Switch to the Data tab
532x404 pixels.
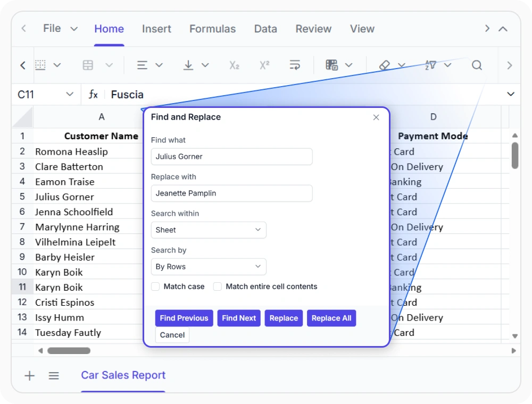(x=265, y=29)
